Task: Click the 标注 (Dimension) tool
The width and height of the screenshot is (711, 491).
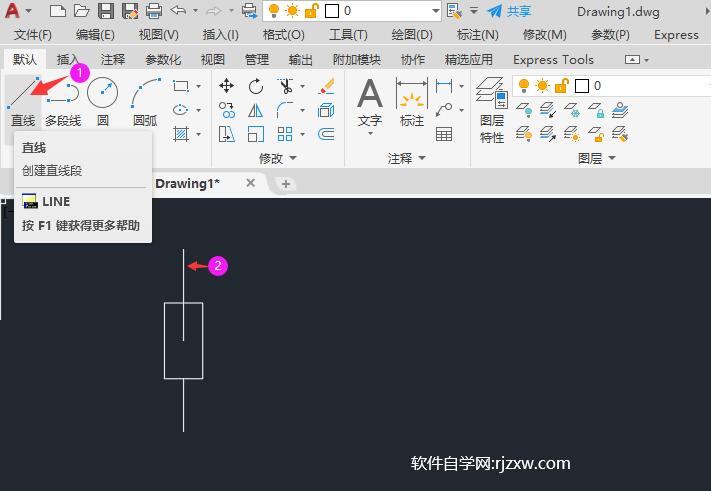Action: click(412, 102)
